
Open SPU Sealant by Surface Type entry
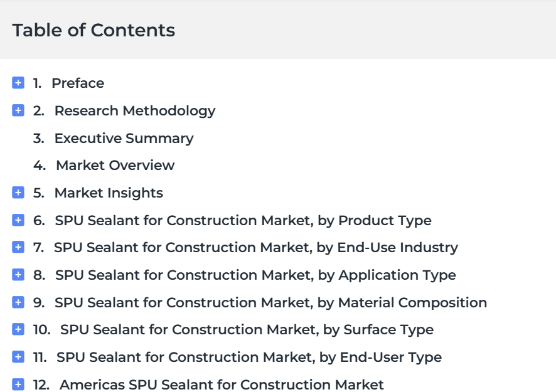pyautogui.click(x=247, y=330)
